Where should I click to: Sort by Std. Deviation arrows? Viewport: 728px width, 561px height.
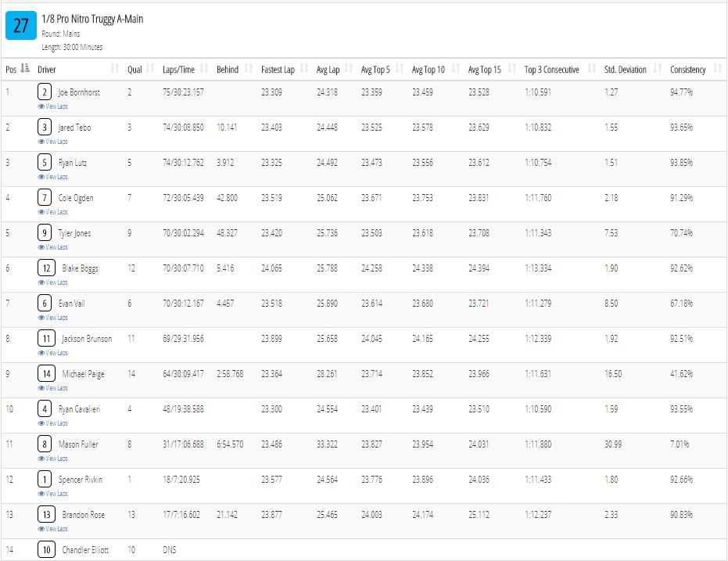pyautogui.click(x=658, y=69)
